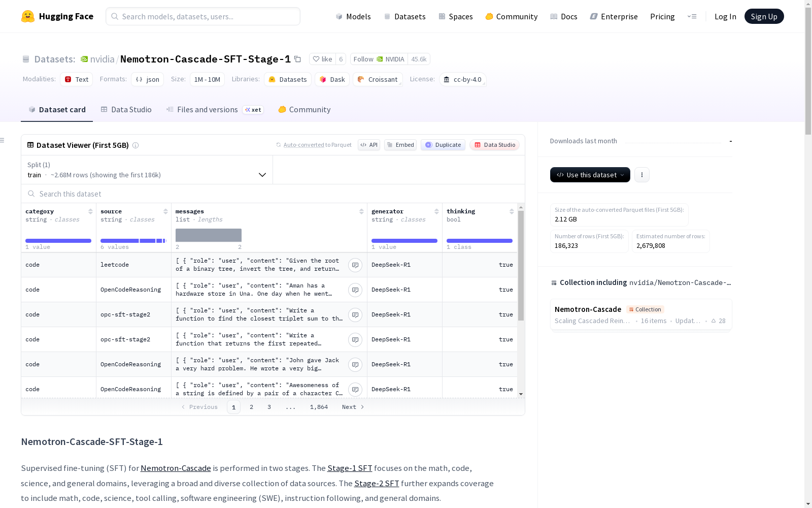Viewport: 812px width, 508px height.
Task: Open the dataset Community tab
Action: [x=304, y=110]
